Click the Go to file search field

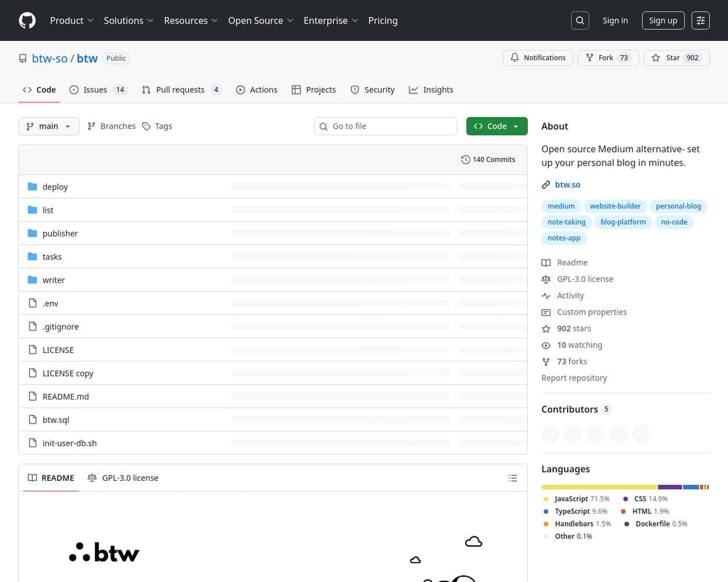pyautogui.click(x=386, y=126)
